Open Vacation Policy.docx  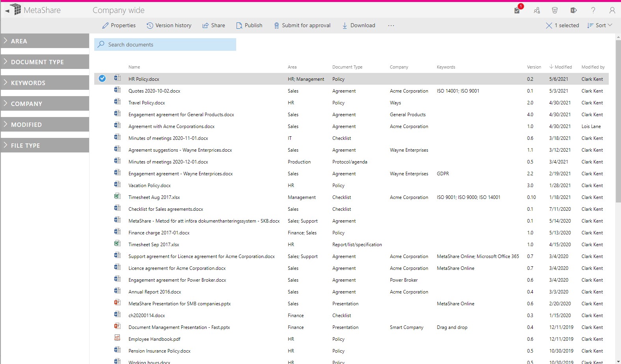[x=149, y=186]
